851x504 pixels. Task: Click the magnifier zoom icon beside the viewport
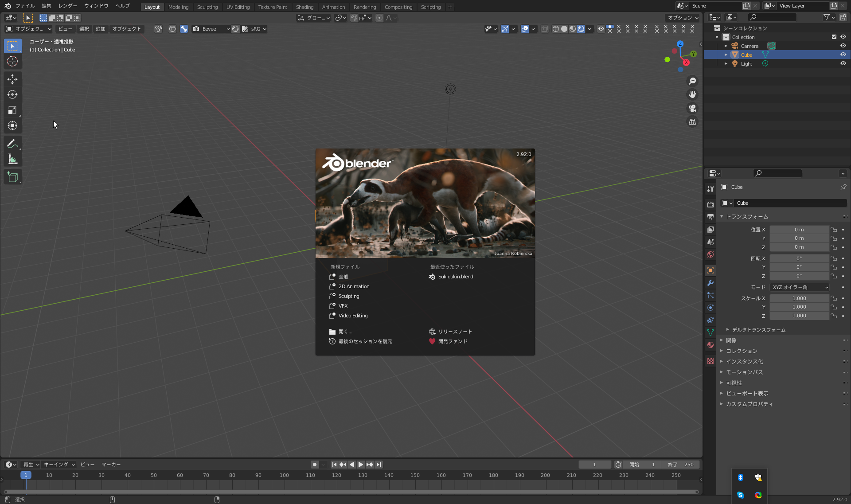click(692, 81)
